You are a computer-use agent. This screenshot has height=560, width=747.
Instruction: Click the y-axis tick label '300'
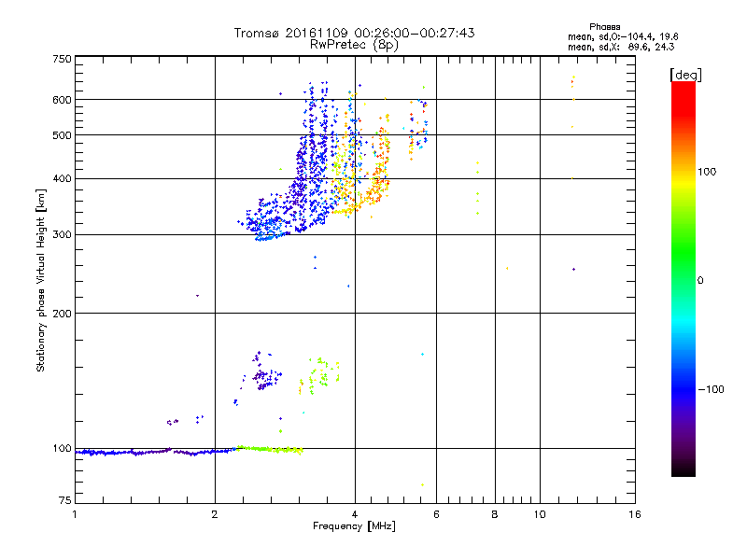[62, 235]
